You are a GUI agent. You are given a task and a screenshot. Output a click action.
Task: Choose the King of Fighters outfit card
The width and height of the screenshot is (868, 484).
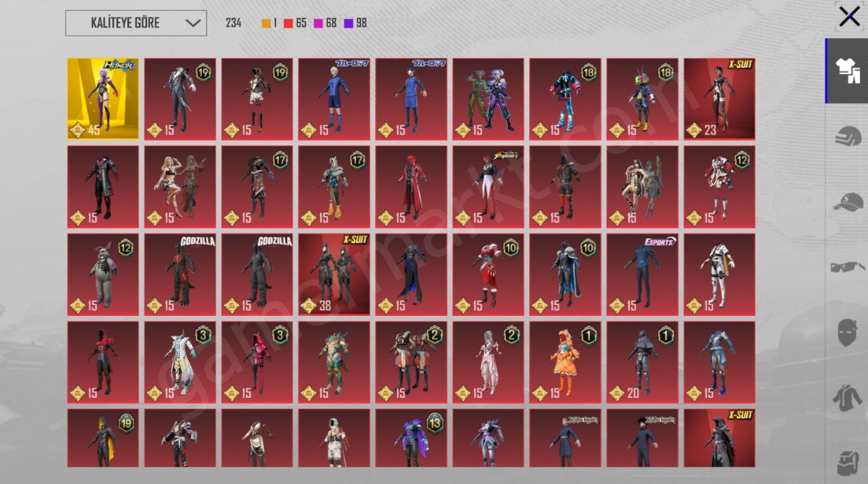(x=488, y=187)
